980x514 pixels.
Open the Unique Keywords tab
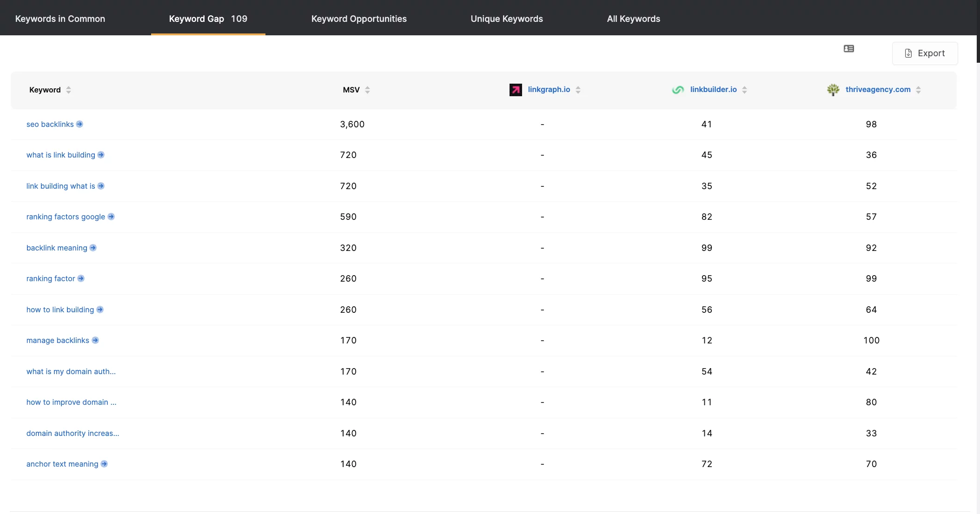(507, 18)
